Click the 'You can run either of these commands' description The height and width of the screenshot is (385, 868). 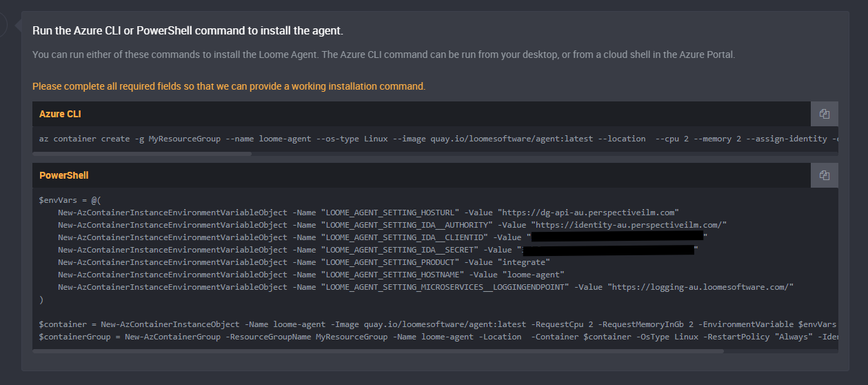point(383,54)
